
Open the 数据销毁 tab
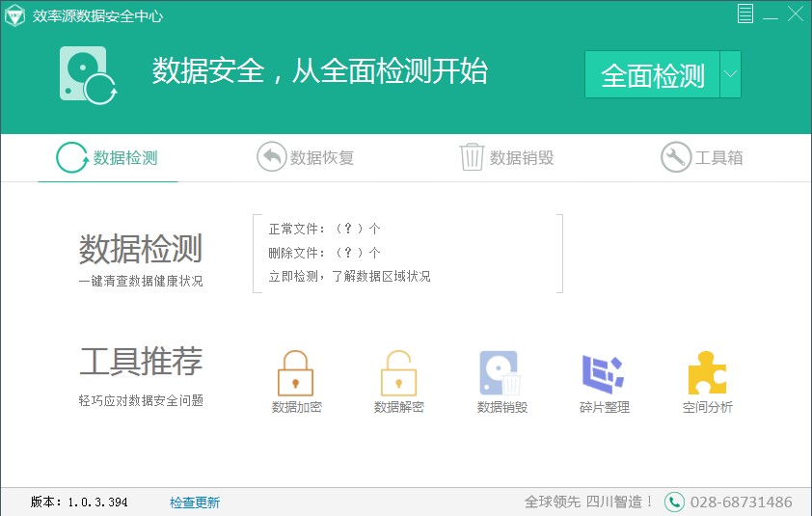[x=506, y=158]
